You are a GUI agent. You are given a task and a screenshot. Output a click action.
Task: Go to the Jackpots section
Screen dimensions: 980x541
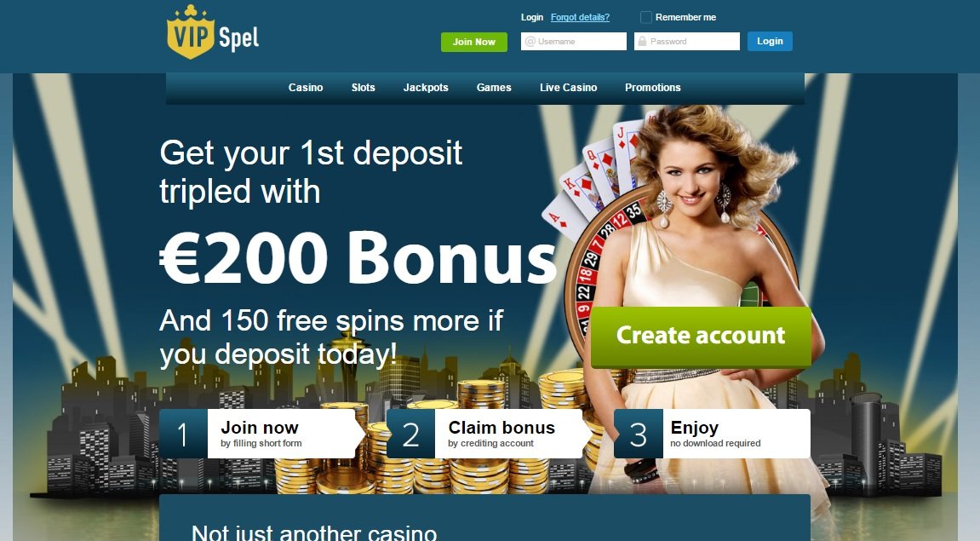point(426,88)
